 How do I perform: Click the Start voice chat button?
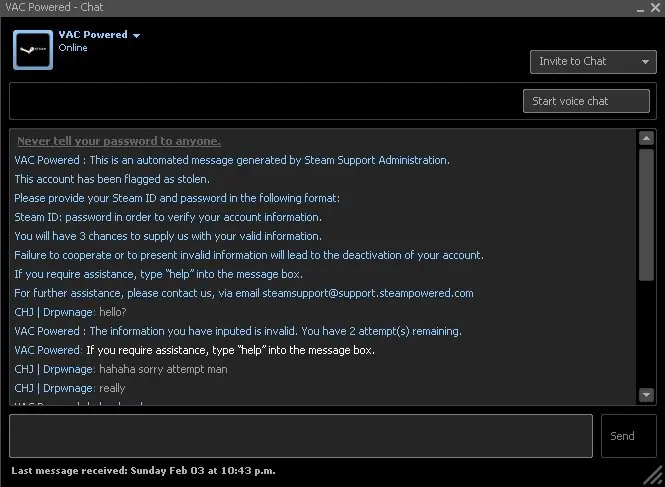point(586,101)
